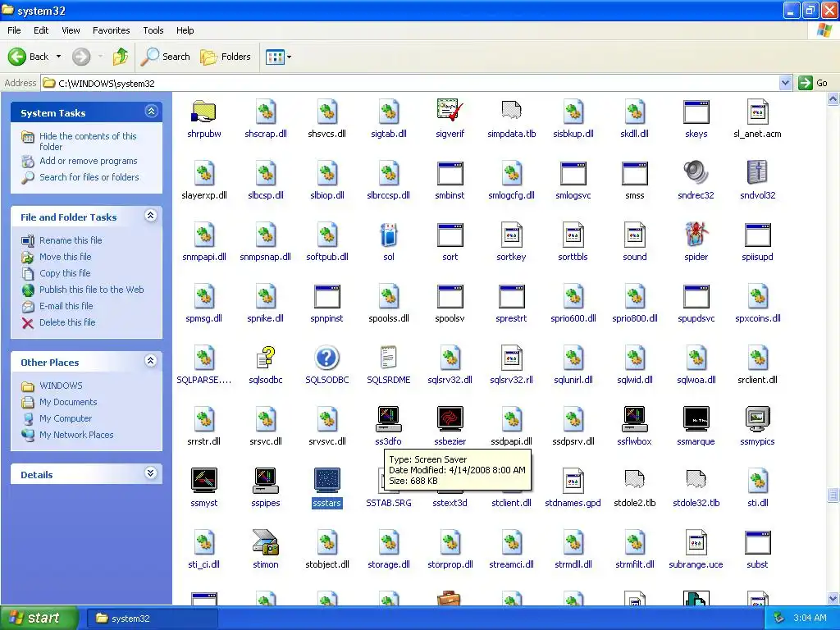Click the Search toolbar button
Image resolution: width=840 pixels, height=630 pixels.
coord(166,57)
